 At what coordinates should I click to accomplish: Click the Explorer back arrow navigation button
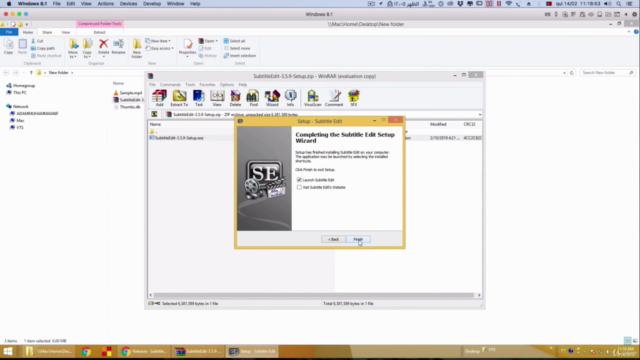pos(6,73)
